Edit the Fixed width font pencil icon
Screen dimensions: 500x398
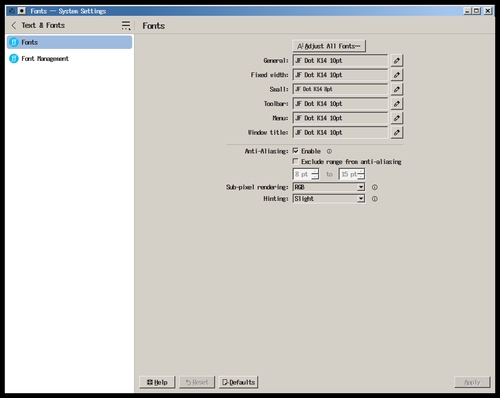397,75
